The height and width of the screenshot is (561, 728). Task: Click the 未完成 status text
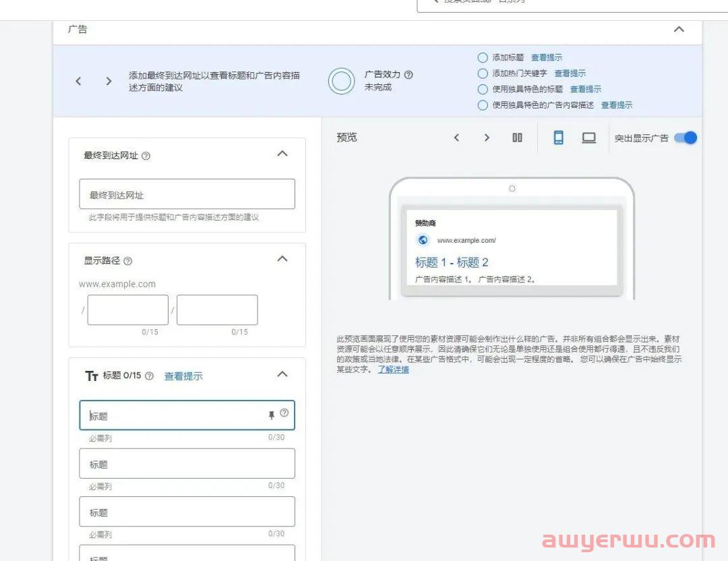378,87
